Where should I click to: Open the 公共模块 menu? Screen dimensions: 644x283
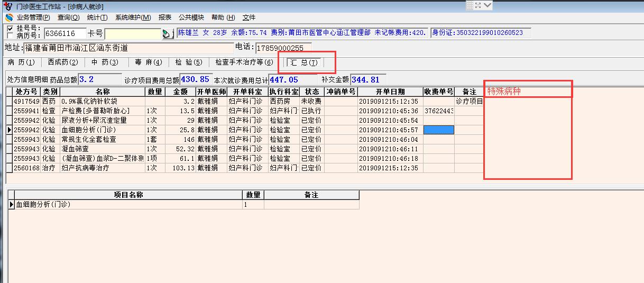click(191, 17)
